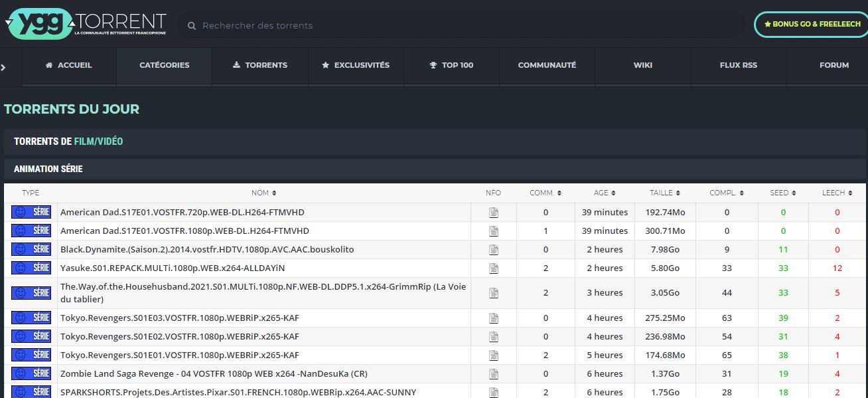Screen dimensions: 868x398
Task: Open Flux RSS menu item
Action: coord(739,65)
